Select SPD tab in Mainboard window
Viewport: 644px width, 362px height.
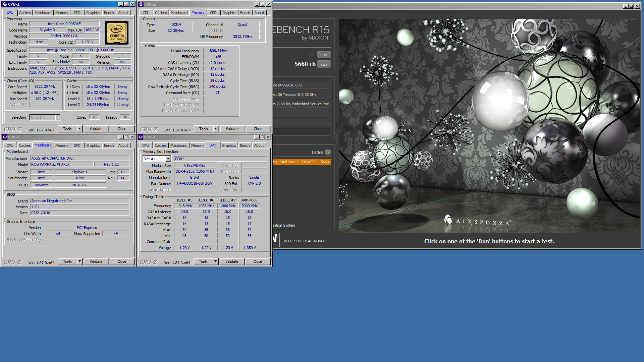pos(77,145)
